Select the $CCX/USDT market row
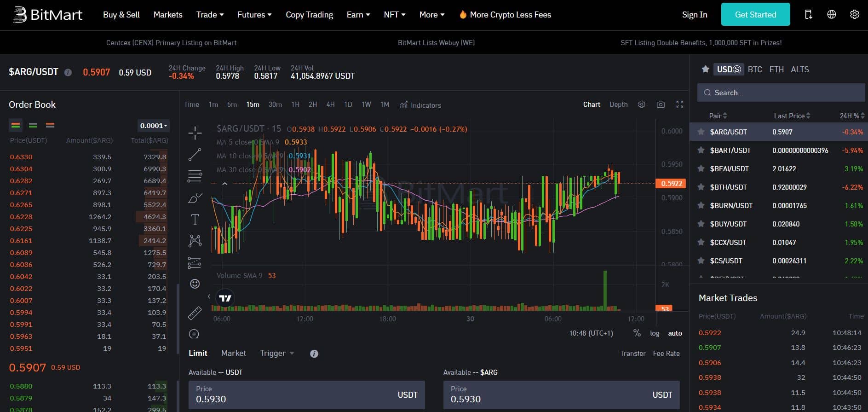Viewport: 868px width, 412px height. (x=778, y=243)
